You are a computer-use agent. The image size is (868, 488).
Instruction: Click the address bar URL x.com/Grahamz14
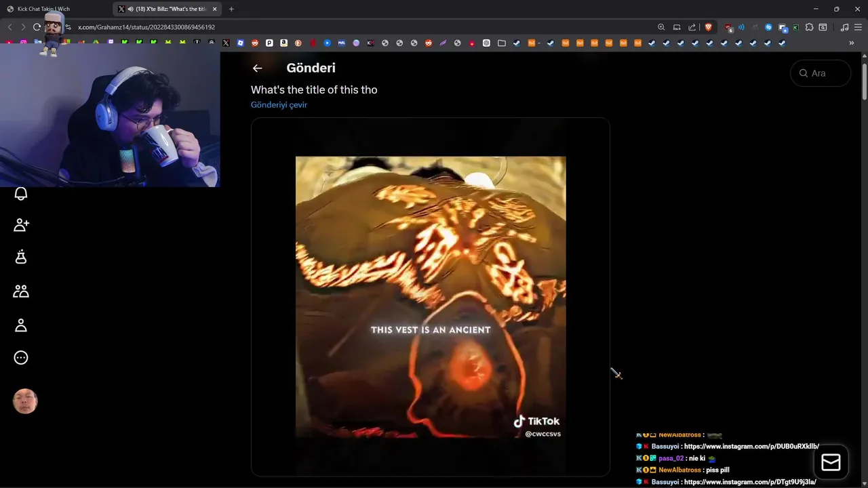(x=146, y=27)
